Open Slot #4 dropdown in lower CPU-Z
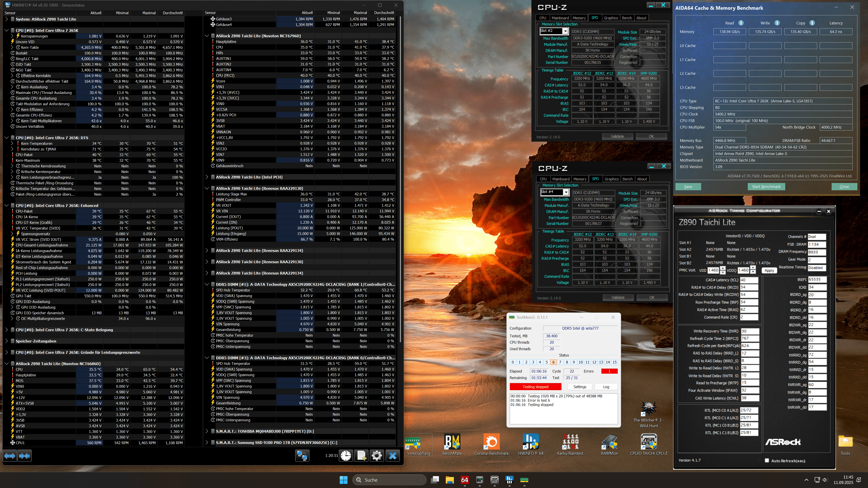Image resolution: width=868 pixels, height=488 pixels. coord(566,192)
